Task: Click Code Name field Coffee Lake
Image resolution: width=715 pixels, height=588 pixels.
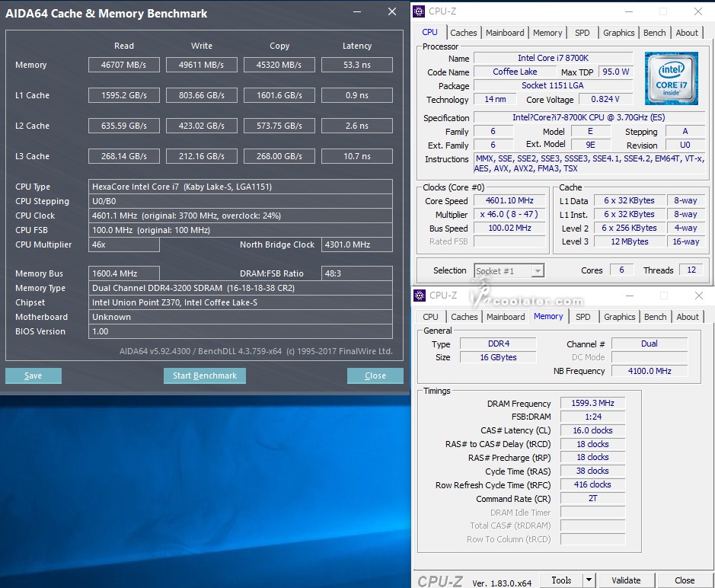Action: tap(515, 72)
